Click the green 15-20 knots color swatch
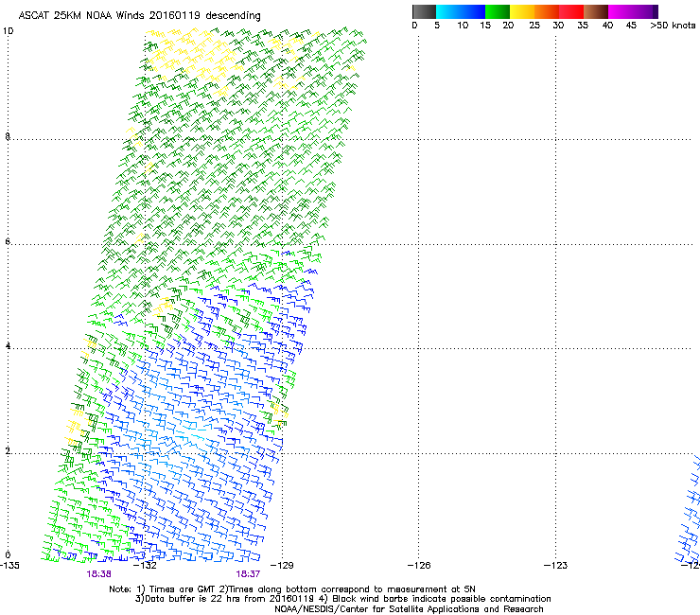The height and width of the screenshot is (615, 700). (498, 11)
